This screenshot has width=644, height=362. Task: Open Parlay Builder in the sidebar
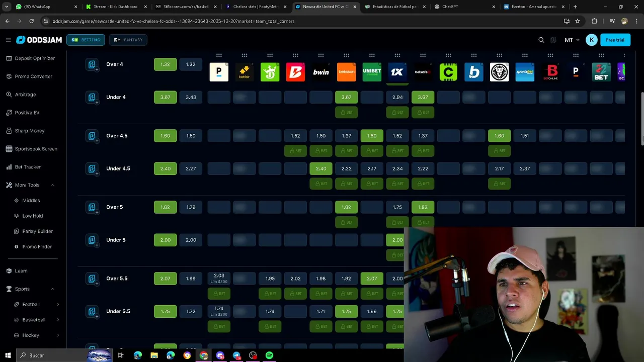(x=37, y=231)
